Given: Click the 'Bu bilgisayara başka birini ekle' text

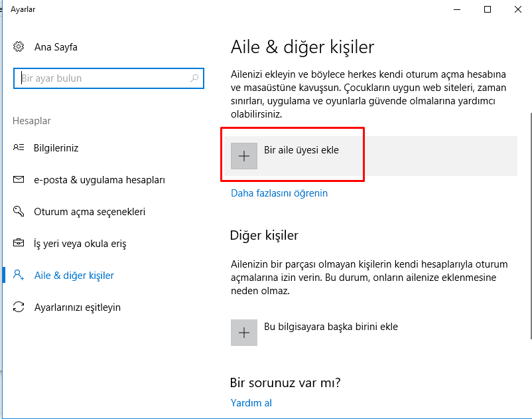Looking at the screenshot, I should click(x=330, y=327).
